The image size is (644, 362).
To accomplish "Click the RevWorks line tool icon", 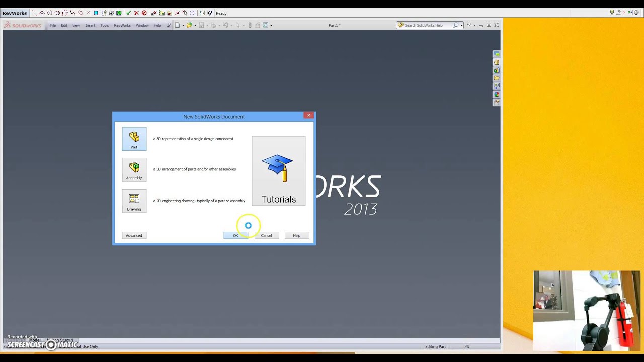I will pos(34,13).
